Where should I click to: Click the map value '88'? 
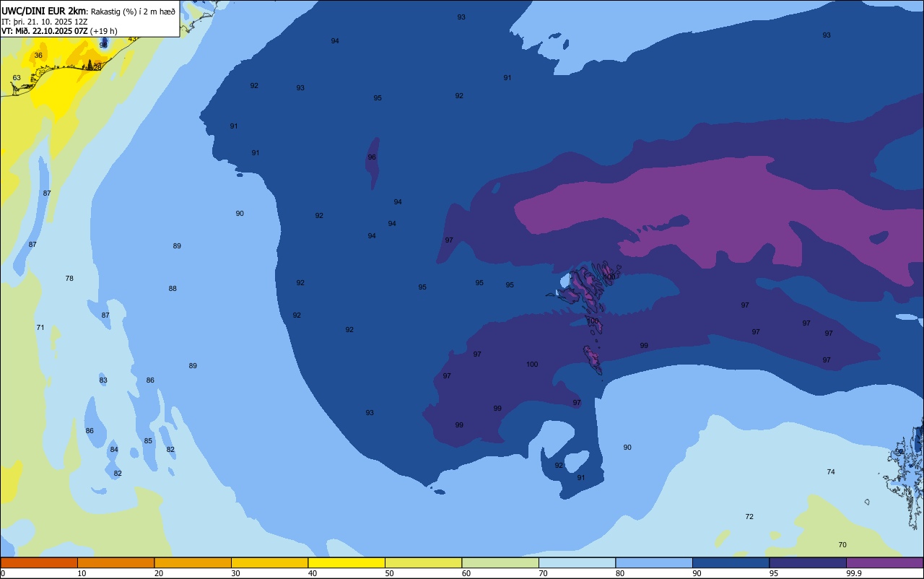tap(173, 289)
